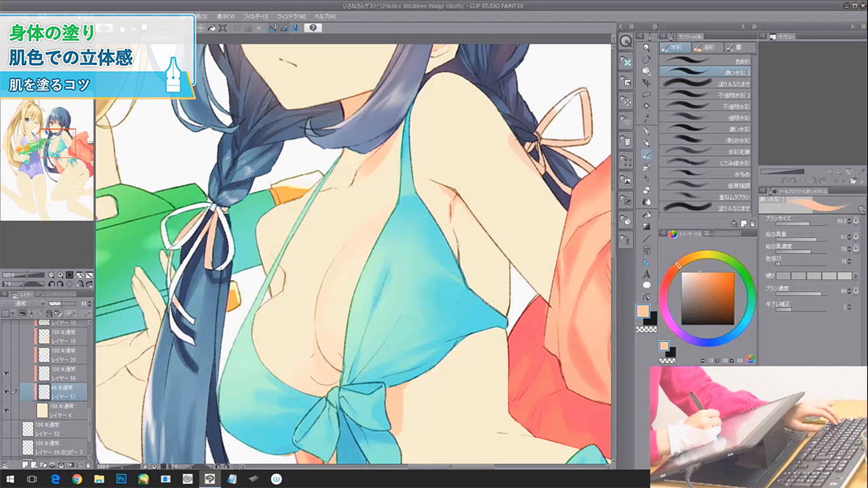This screenshot has height=488, width=868.
Task: Select the Balloon tool
Action: [646, 285]
